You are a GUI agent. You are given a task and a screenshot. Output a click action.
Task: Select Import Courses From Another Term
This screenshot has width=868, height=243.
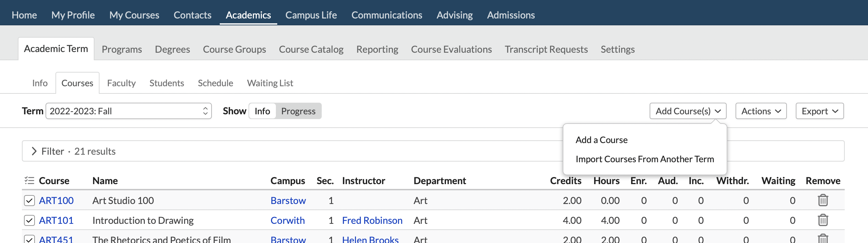(644, 159)
